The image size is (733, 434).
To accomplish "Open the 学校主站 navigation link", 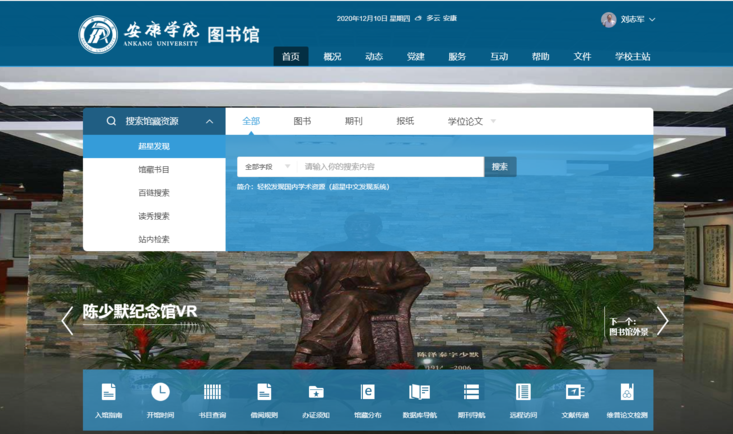I will pos(632,57).
